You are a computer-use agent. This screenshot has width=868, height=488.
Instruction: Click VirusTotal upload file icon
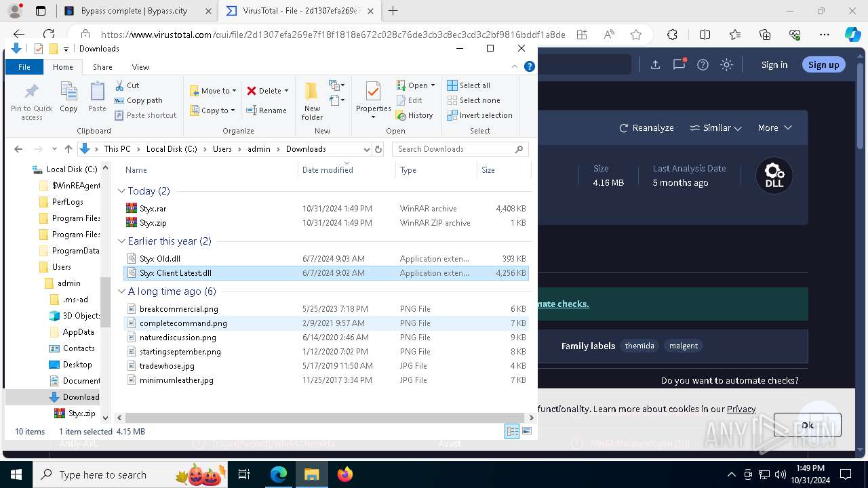(655, 64)
